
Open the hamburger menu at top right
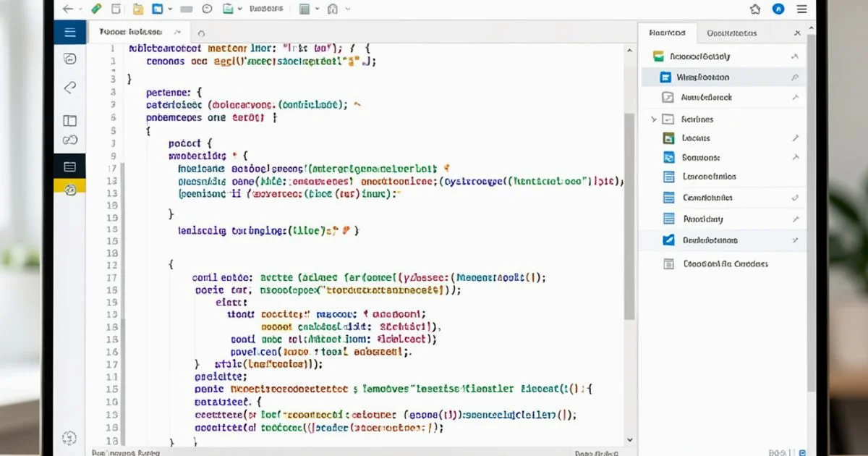point(801,9)
